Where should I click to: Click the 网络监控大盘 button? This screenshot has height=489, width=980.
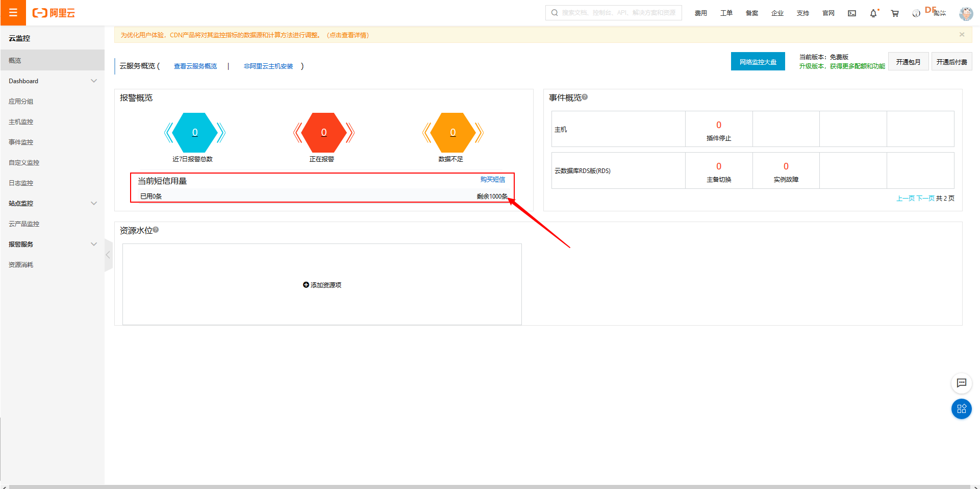(x=758, y=62)
